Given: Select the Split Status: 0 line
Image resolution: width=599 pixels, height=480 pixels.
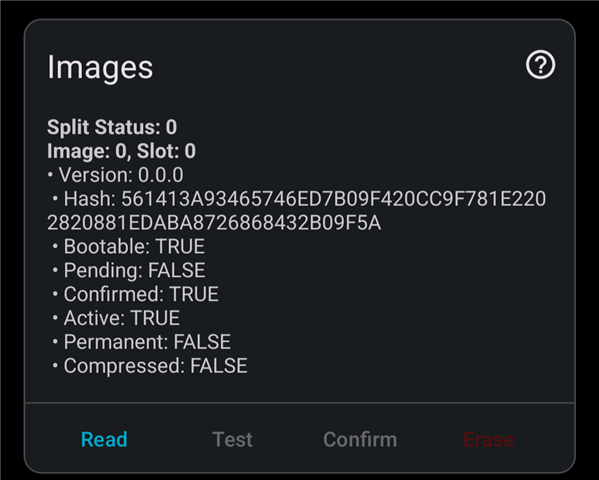Looking at the screenshot, I should (x=112, y=127).
